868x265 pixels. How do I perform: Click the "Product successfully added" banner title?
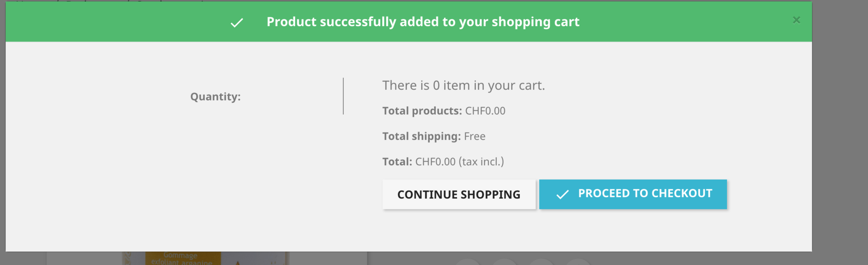[423, 22]
